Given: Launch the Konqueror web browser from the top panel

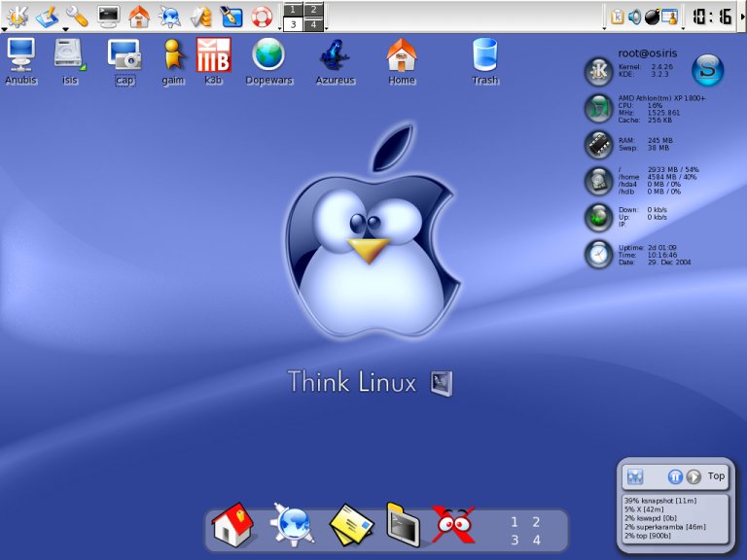Looking at the screenshot, I should tap(169, 17).
